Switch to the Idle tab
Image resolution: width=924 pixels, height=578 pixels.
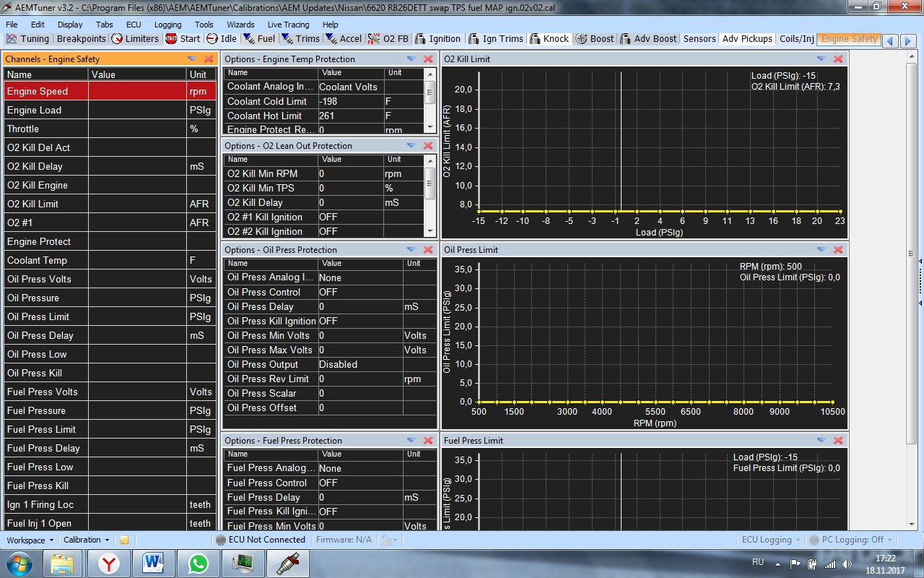click(x=222, y=39)
